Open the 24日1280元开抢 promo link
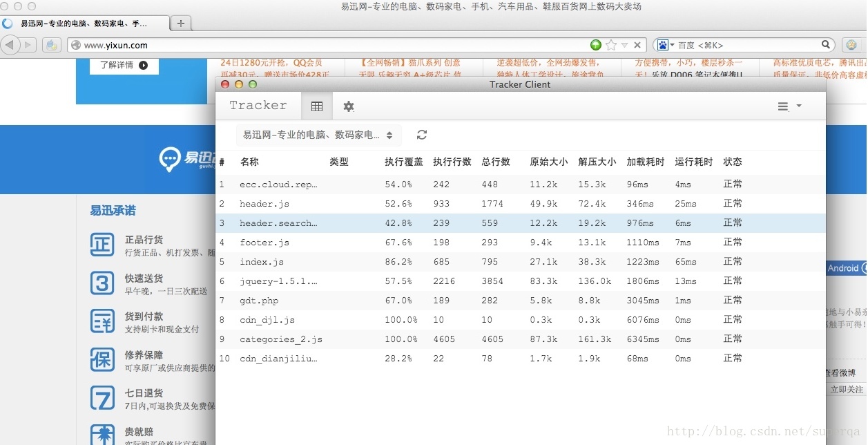 (x=271, y=63)
